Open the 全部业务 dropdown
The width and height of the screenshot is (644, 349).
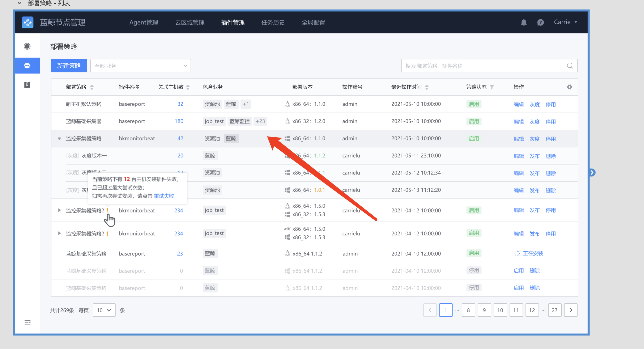click(x=141, y=66)
